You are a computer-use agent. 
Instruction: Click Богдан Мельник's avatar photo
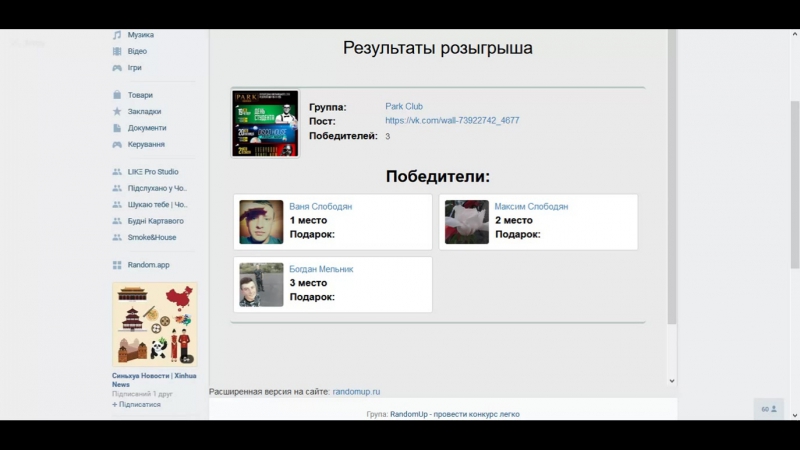coord(261,285)
